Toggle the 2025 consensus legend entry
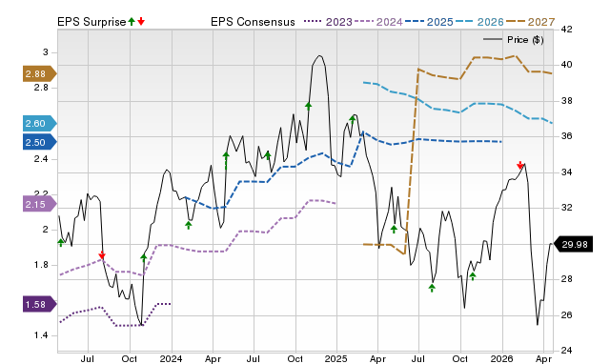610x364 pixels. click(429, 22)
